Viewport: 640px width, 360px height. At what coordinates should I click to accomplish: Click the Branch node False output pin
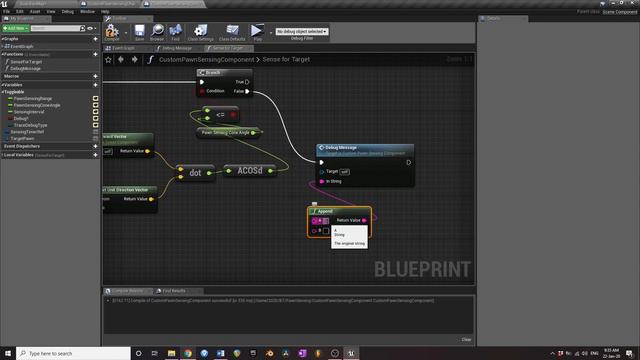tap(247, 91)
